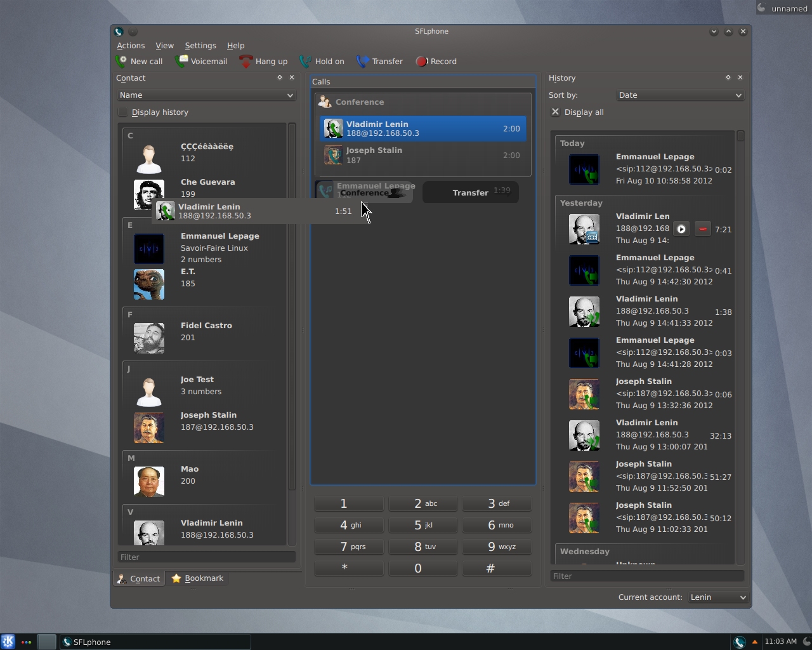
Task: Select Vladimir Lenin 188@192.168.50.3 in contact list
Action: [x=204, y=532]
